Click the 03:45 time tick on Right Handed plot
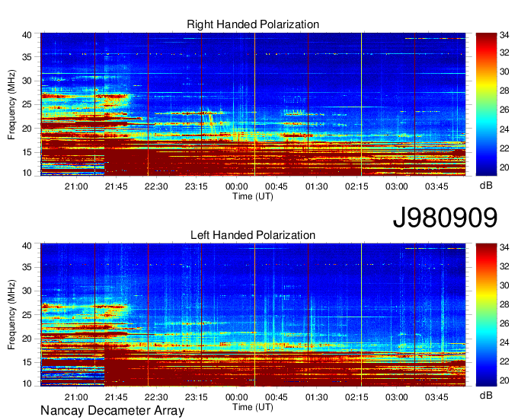The width and height of the screenshot is (518, 420). tap(436, 186)
